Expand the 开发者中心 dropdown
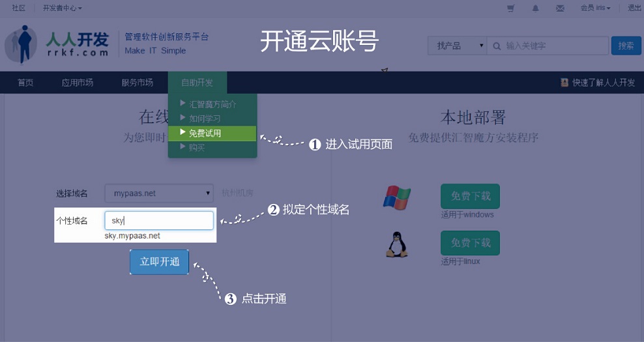The image size is (644, 342). point(63,8)
